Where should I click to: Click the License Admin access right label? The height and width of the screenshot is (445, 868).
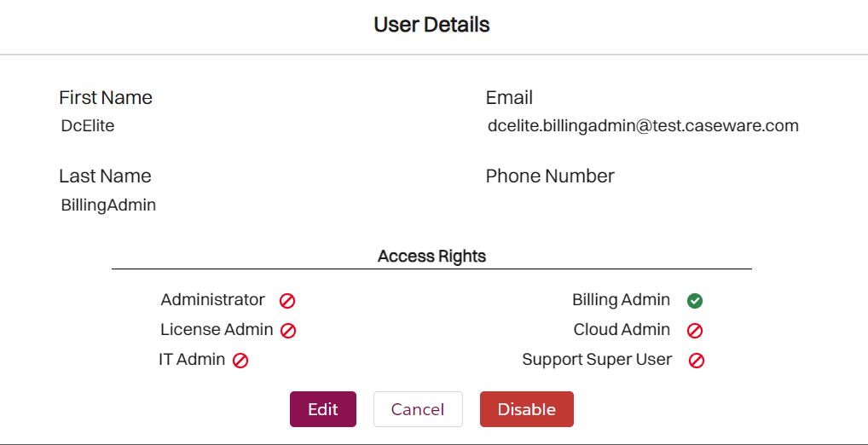217,330
